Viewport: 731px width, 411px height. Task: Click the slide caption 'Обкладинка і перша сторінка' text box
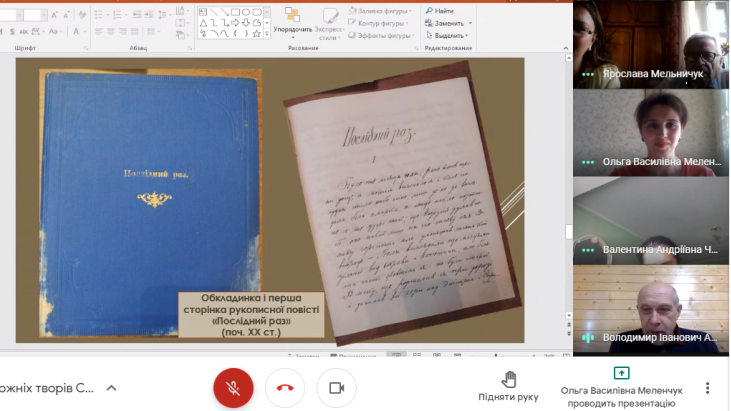point(251,315)
